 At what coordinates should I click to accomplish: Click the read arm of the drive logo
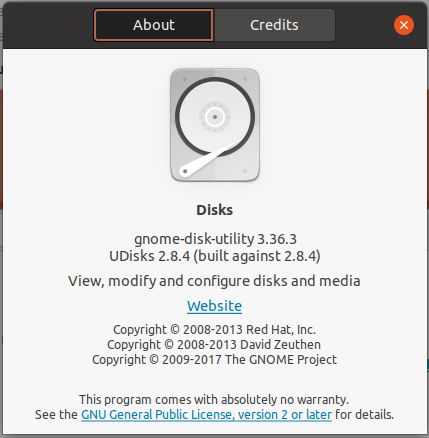point(210,159)
